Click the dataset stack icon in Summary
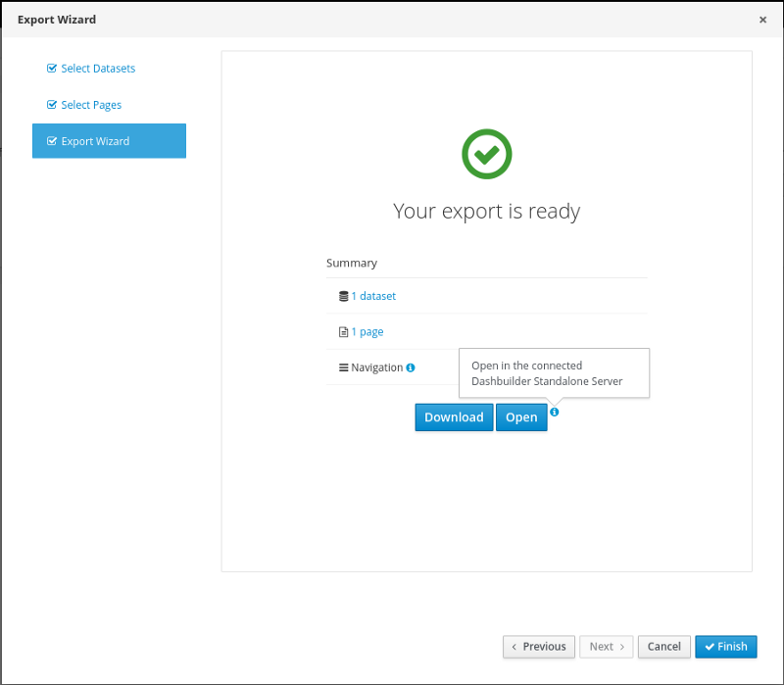784x685 pixels. [x=343, y=296]
